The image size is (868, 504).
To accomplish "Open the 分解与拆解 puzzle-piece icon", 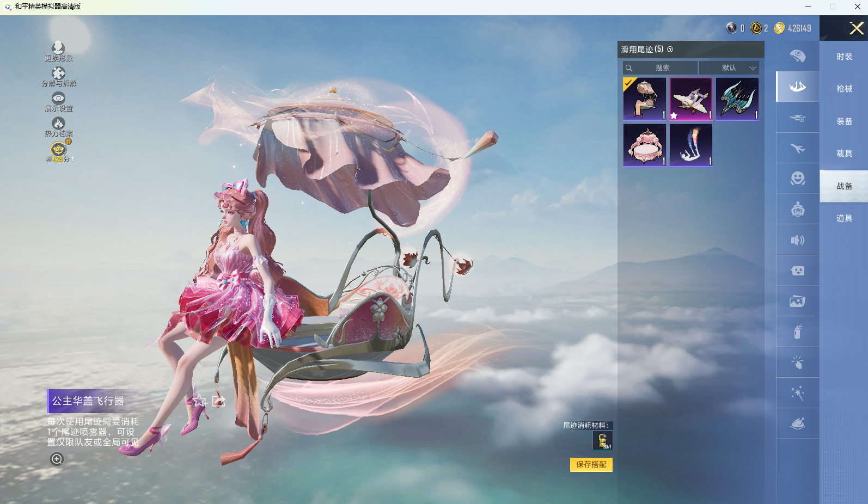I will 58,73.
